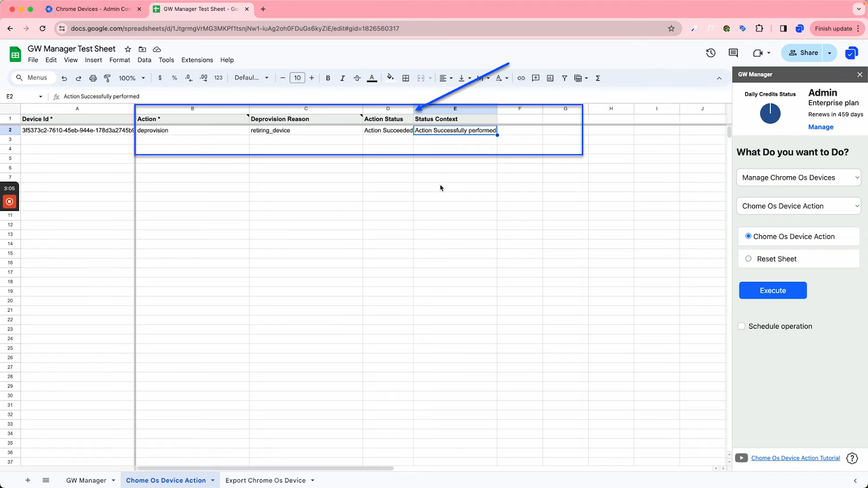Open the all sheets list icon
The width and height of the screenshot is (868, 488).
tap(46, 480)
